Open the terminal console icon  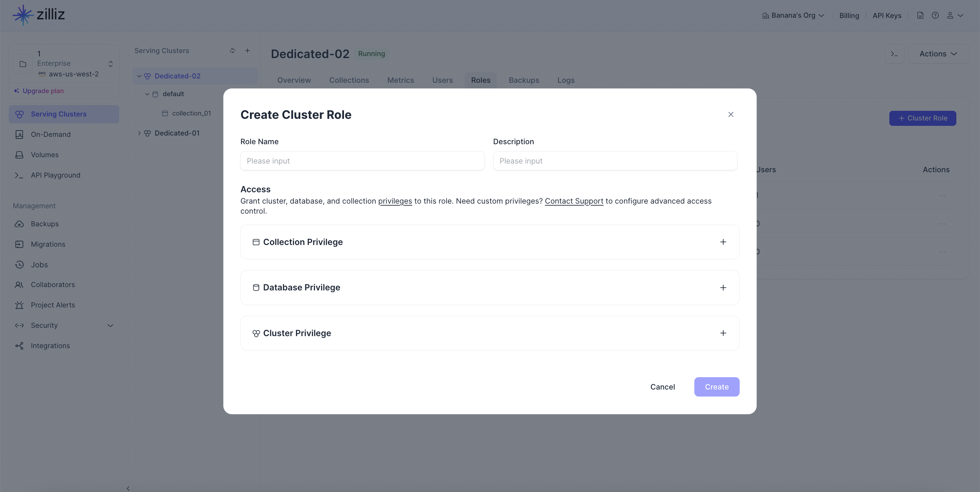pos(894,54)
